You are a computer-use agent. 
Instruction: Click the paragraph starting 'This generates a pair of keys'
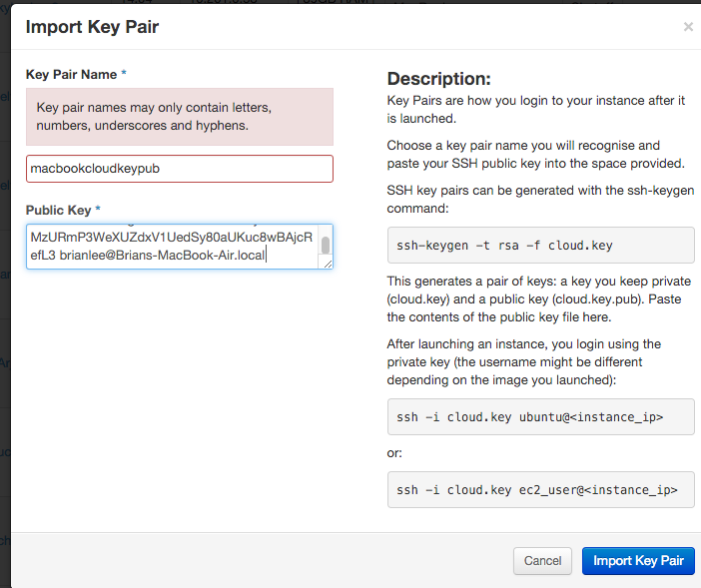point(539,299)
